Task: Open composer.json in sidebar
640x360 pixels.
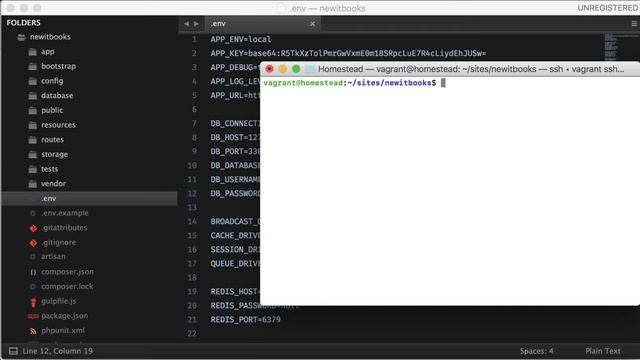Action: point(67,272)
